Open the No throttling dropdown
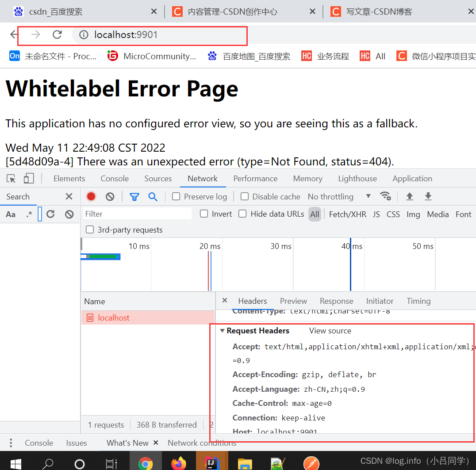Image resolution: width=476 pixels, height=470 pixels. click(x=339, y=197)
